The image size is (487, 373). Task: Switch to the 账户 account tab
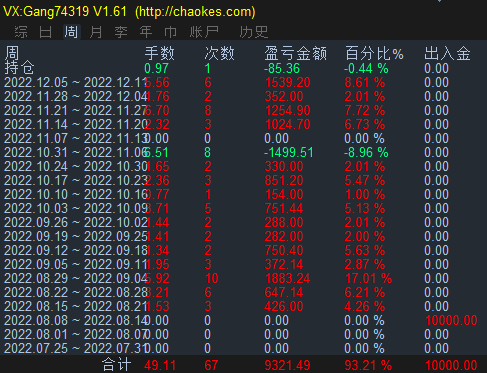pos(204,32)
